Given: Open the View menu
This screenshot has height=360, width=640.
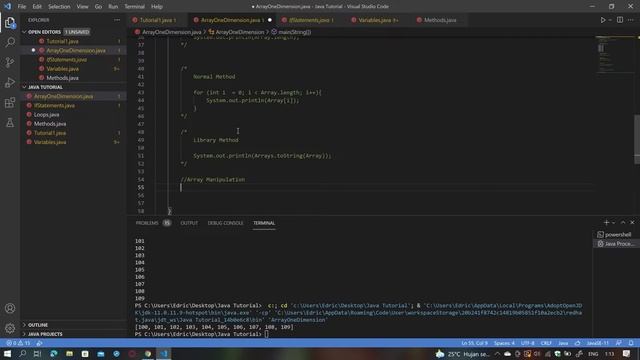Looking at the screenshot, I should [82, 7].
